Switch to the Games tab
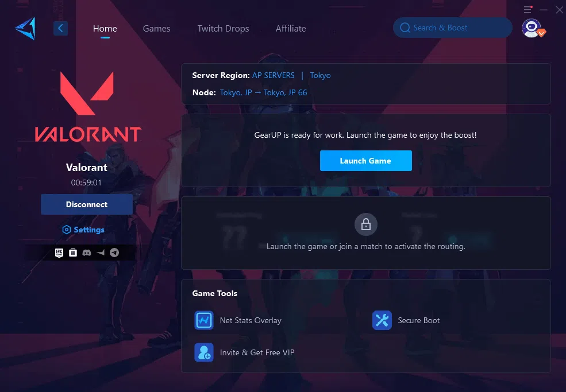Image resolution: width=566 pixels, height=392 pixels. coord(156,29)
